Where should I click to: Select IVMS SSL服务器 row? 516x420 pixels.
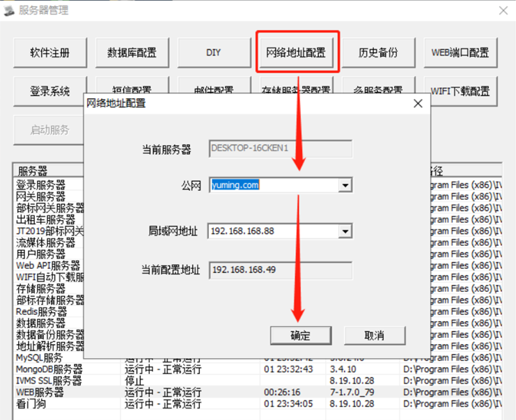point(258,381)
